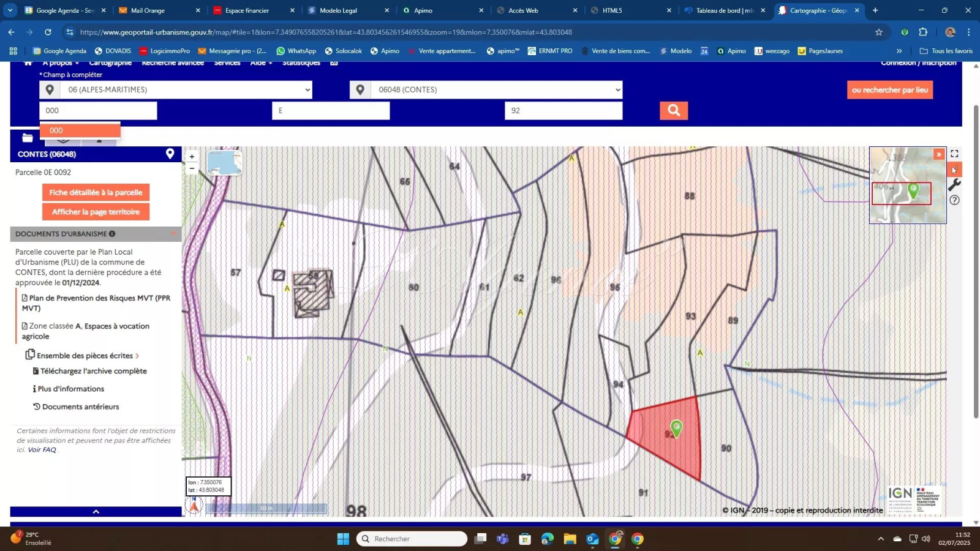
Task: Click Fiche détaillée à la parcelle
Action: (x=96, y=192)
